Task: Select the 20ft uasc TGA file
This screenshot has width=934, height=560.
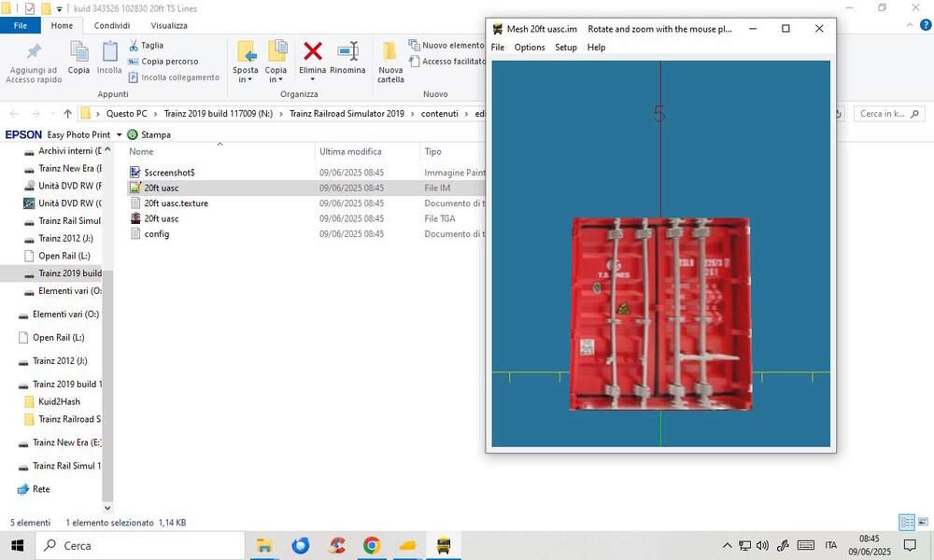Action: pyautogui.click(x=161, y=219)
